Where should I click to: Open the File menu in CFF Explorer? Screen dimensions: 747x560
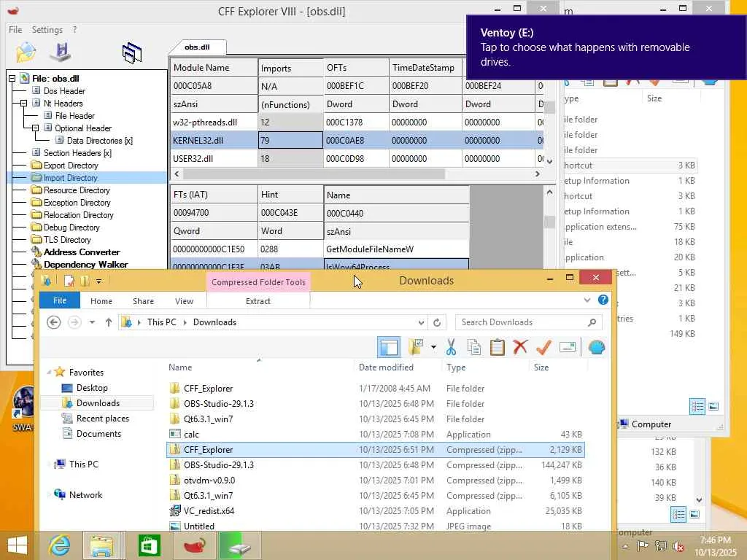click(15, 29)
